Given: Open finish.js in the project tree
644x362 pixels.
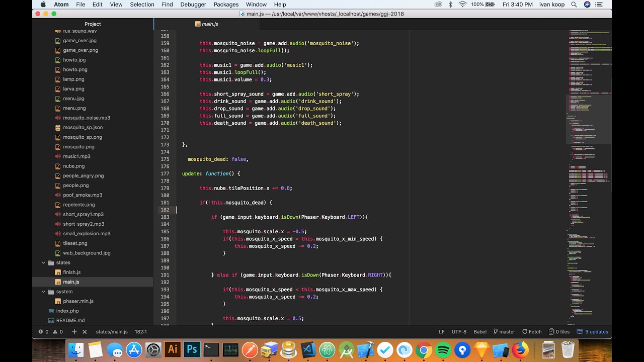Looking at the screenshot, I should (71, 272).
